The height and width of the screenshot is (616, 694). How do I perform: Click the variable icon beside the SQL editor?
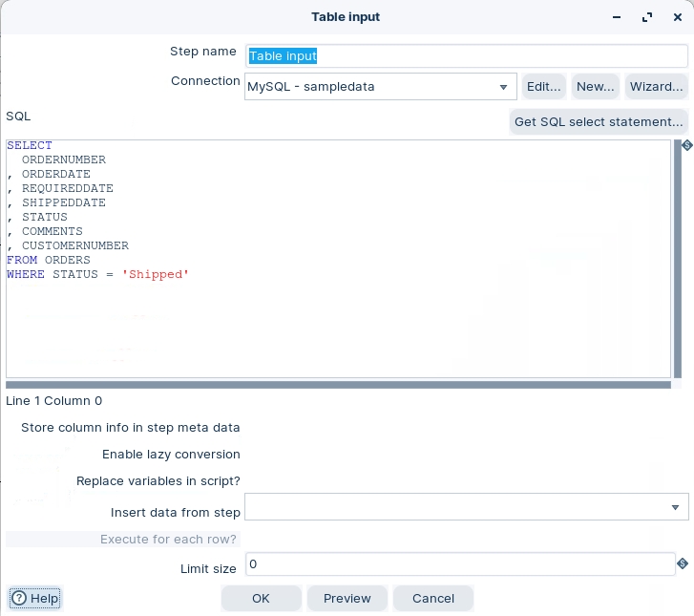point(684,146)
